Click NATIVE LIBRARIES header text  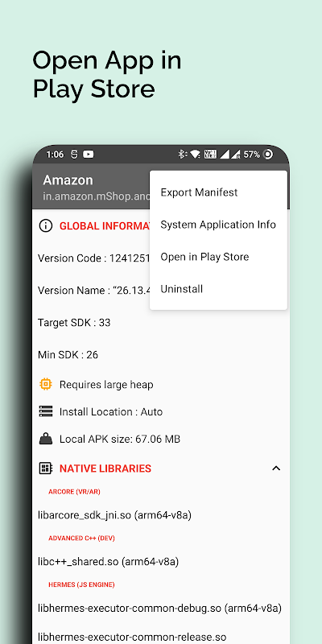coord(105,469)
